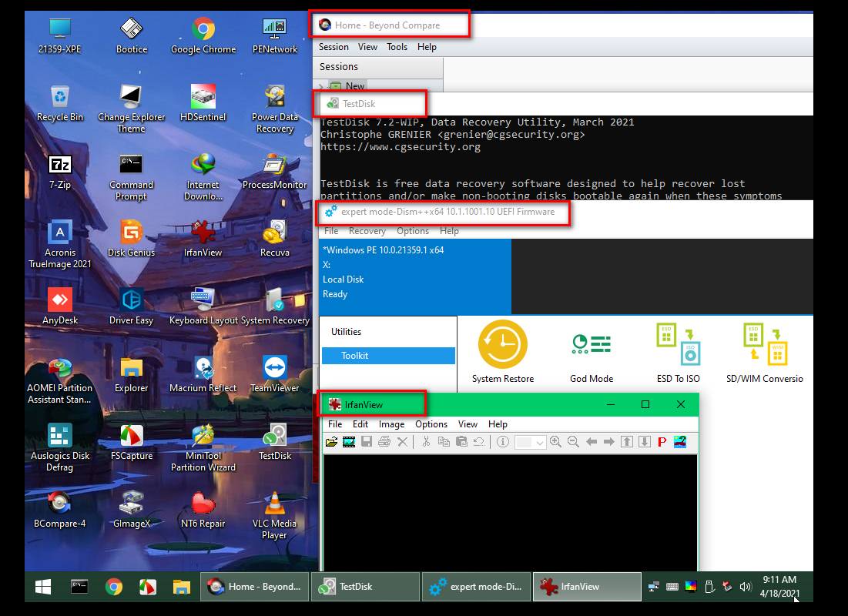Open the Options menu in IrfanView
848x616 pixels.
431,424
